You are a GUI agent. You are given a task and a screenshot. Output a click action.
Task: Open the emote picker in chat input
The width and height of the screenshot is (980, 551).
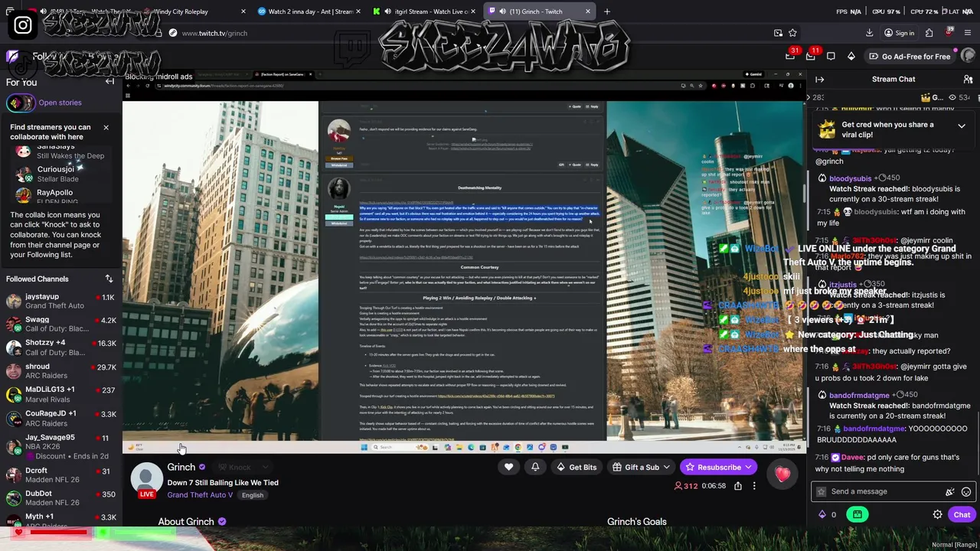[966, 491]
